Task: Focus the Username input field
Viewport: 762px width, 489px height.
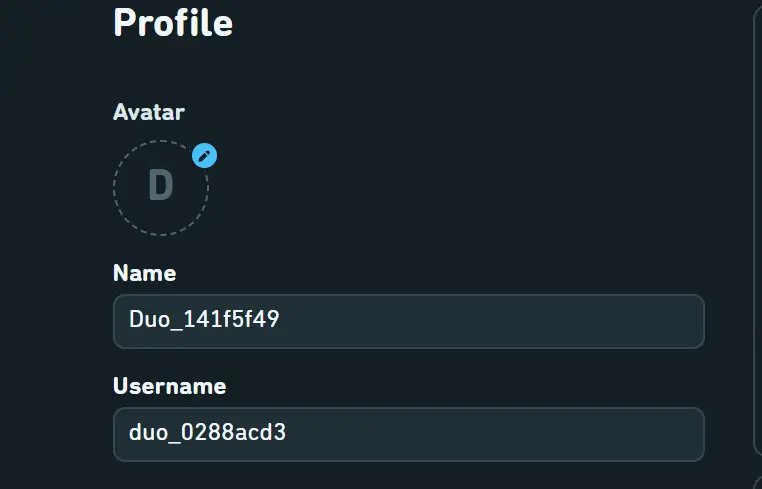Action: (409, 435)
